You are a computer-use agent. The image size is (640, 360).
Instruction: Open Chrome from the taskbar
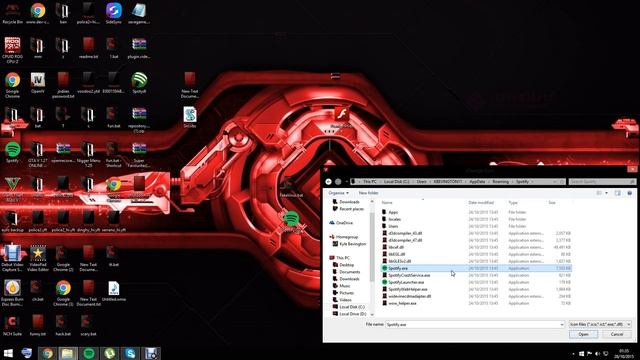pos(47,353)
